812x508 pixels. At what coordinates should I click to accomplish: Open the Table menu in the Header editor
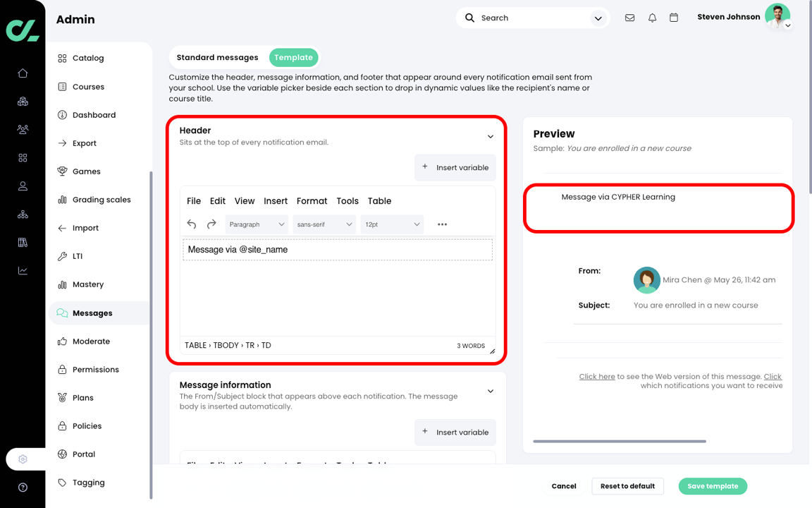click(x=380, y=201)
